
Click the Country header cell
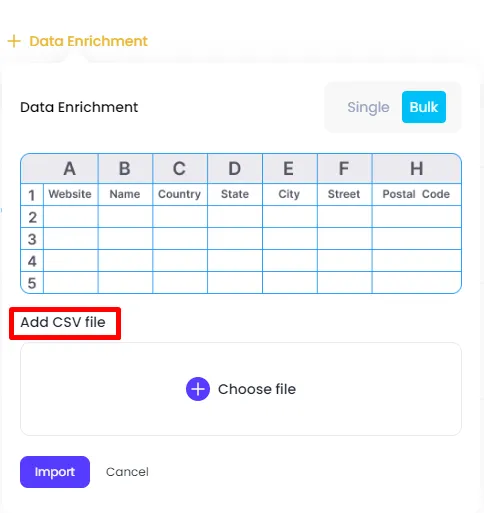tap(179, 194)
